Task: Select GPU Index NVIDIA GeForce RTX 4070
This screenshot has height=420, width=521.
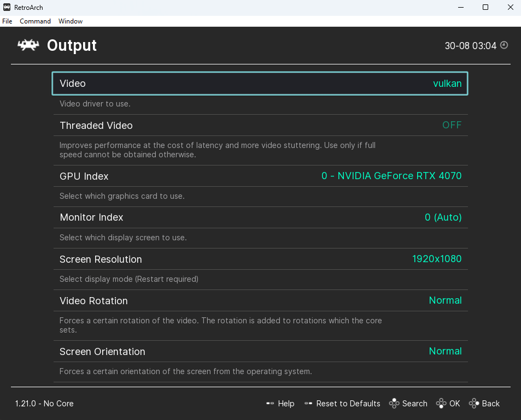Action: [391, 176]
